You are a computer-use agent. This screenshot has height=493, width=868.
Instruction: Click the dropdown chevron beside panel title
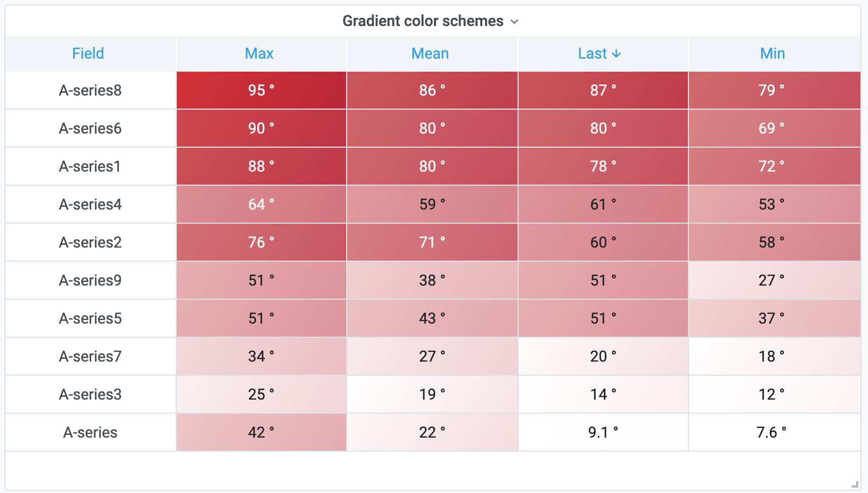514,22
